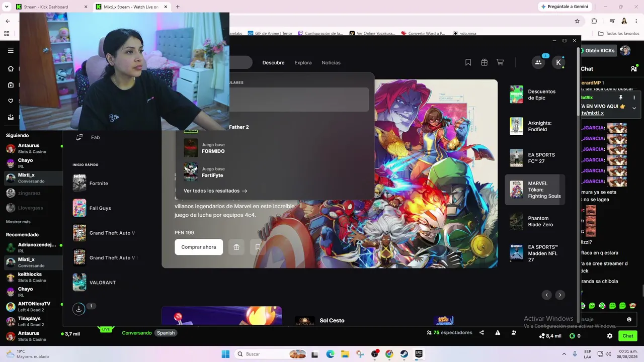Screen dimensions: 644x362
Task: Open the Fab entry in Epic sidebar
Action: point(95,137)
